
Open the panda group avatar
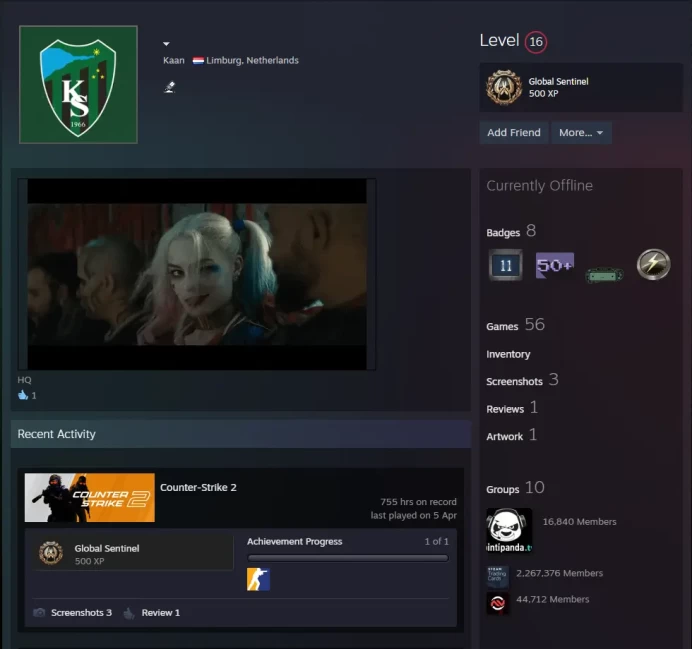pyautogui.click(x=509, y=530)
